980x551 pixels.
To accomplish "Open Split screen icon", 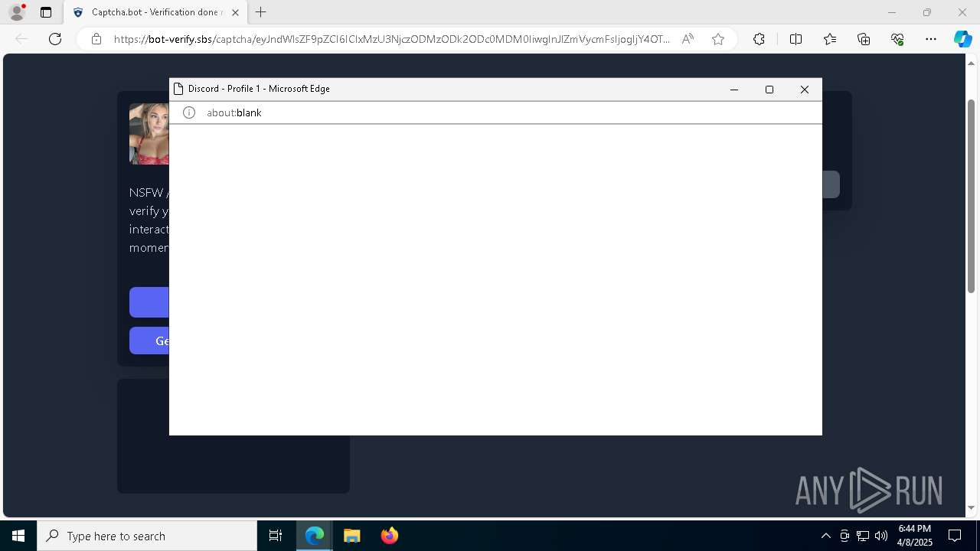I will pyautogui.click(x=795, y=39).
